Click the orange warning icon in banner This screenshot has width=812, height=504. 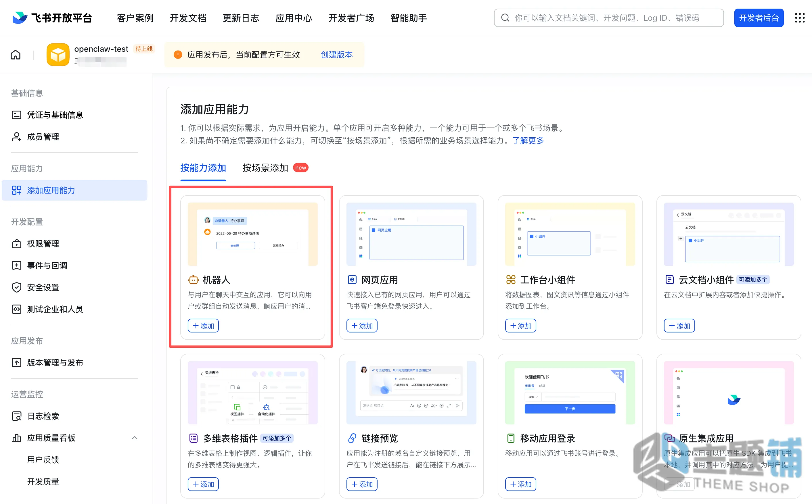click(178, 54)
